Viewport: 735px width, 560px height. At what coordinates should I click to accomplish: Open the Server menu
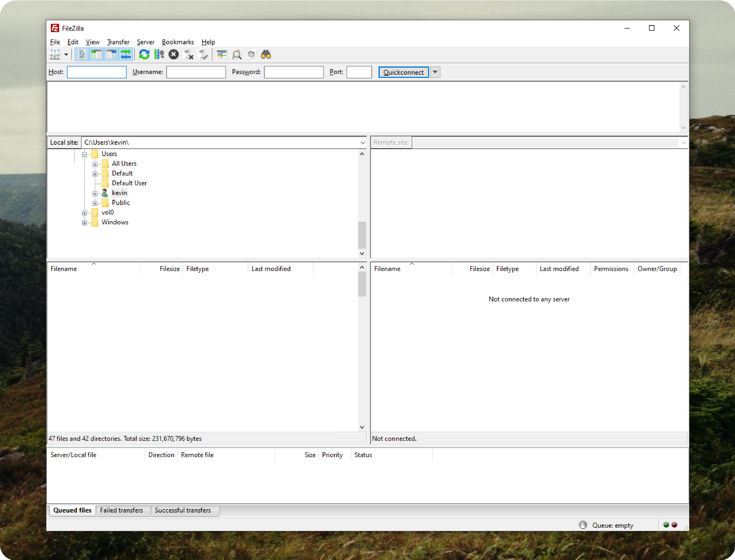tap(145, 42)
